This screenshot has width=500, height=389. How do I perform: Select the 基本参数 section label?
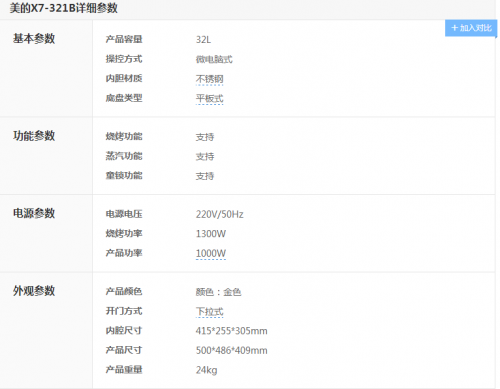pos(34,39)
